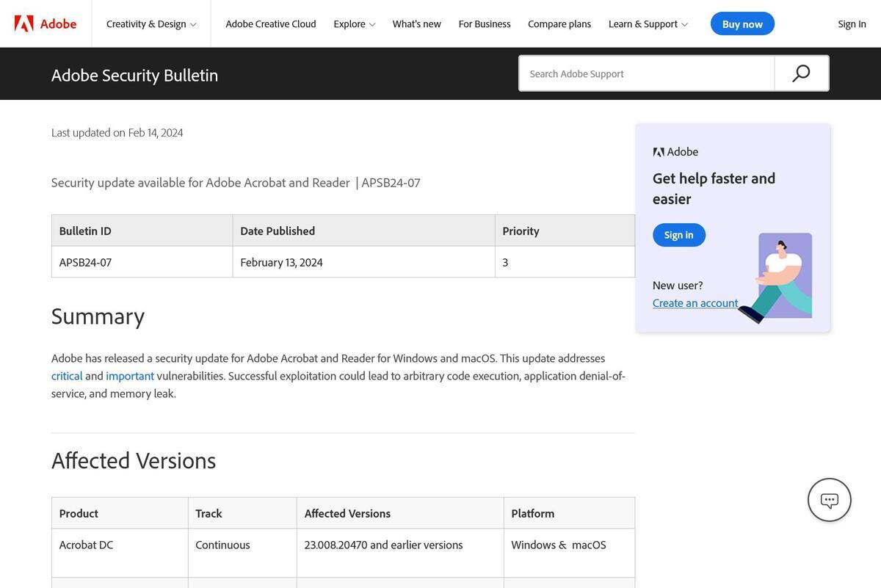
Task: Click the February 13, 2024 date cell
Action: point(363,262)
